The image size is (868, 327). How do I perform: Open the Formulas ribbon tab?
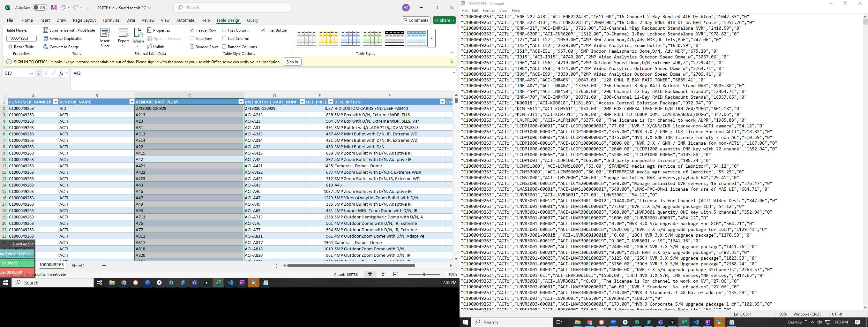tap(111, 20)
